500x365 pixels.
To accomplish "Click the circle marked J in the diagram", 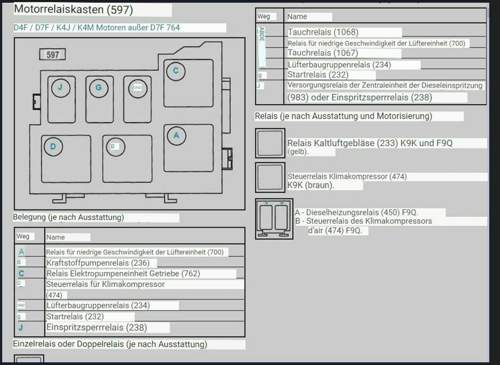I will (61, 88).
